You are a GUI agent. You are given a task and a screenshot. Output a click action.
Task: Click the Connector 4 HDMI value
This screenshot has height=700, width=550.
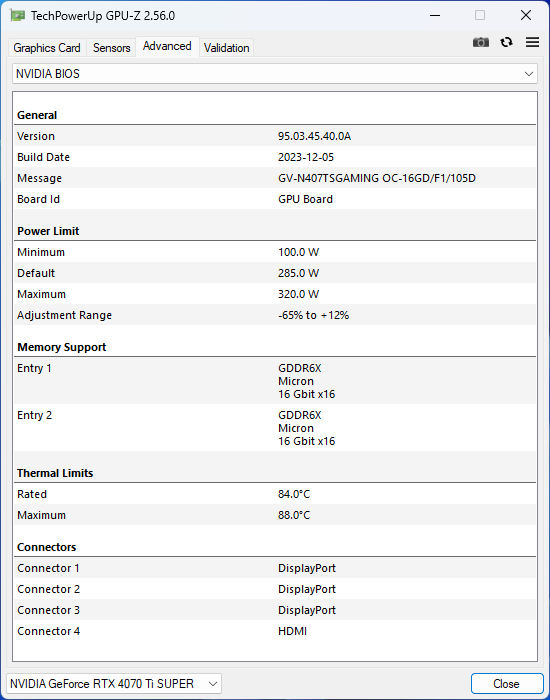pyautogui.click(x=292, y=631)
